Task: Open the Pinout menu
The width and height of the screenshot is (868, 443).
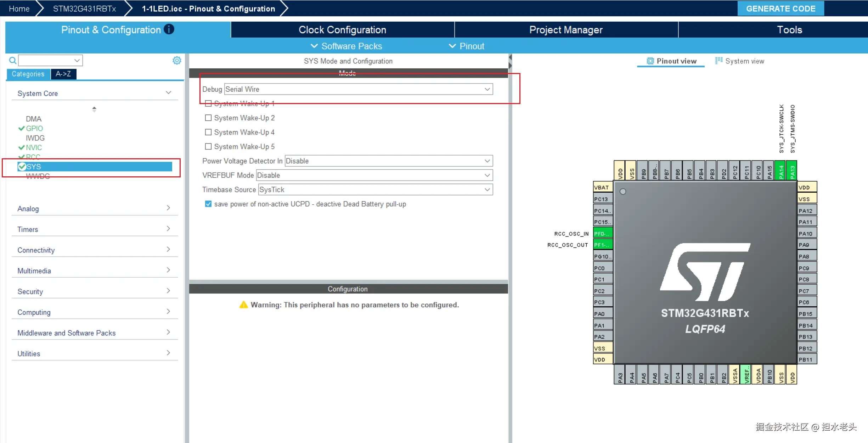Action: click(x=467, y=46)
